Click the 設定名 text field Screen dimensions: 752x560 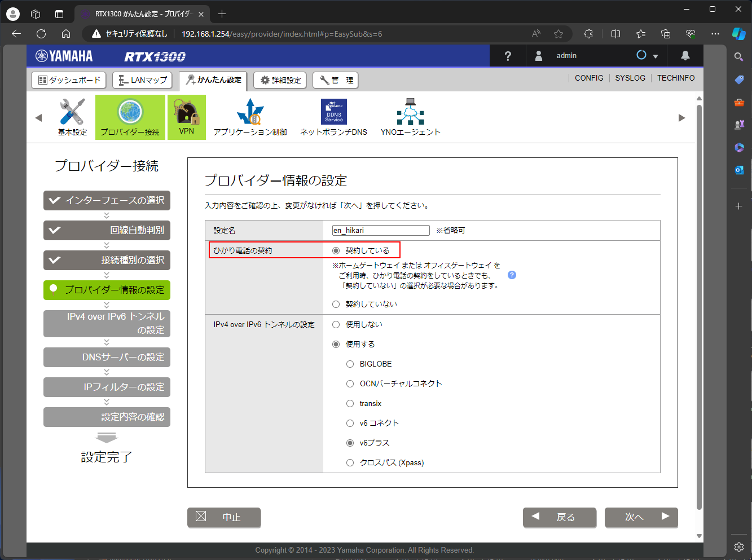pyautogui.click(x=381, y=230)
